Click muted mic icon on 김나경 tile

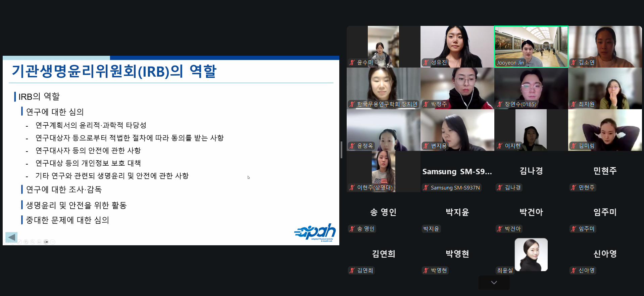click(x=500, y=187)
